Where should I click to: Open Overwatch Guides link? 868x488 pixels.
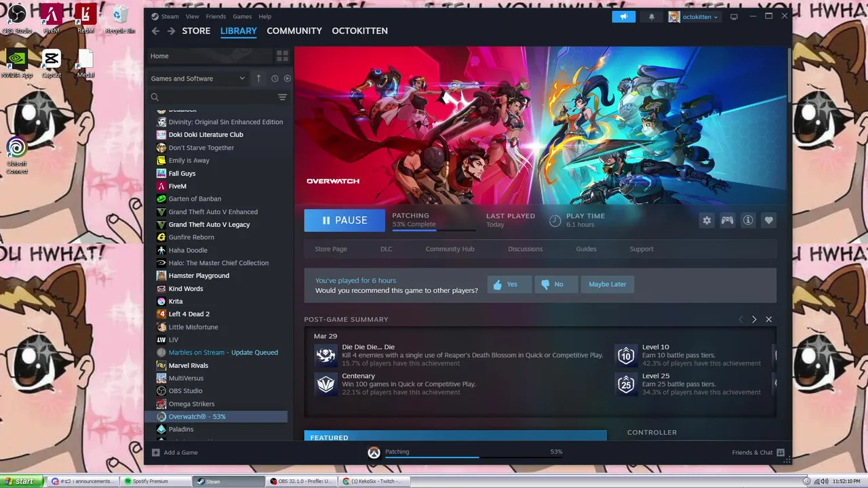tap(586, 249)
